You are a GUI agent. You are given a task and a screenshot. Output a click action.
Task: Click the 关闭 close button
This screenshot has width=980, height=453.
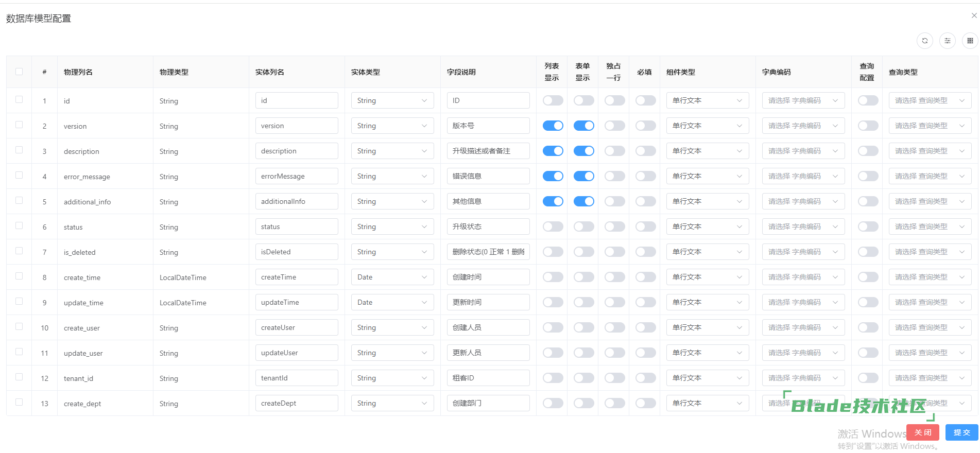click(x=923, y=432)
